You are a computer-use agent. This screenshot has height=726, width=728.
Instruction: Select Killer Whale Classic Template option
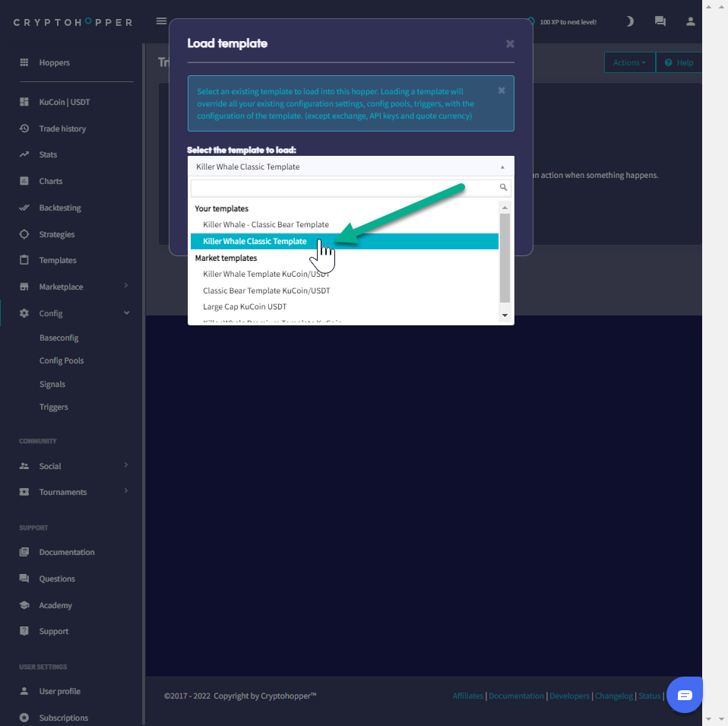click(255, 242)
